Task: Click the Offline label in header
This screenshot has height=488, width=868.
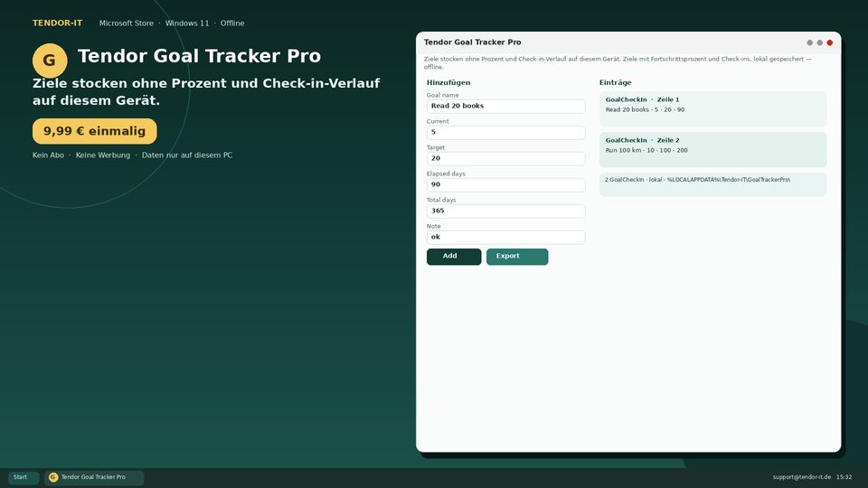Action: coord(232,23)
